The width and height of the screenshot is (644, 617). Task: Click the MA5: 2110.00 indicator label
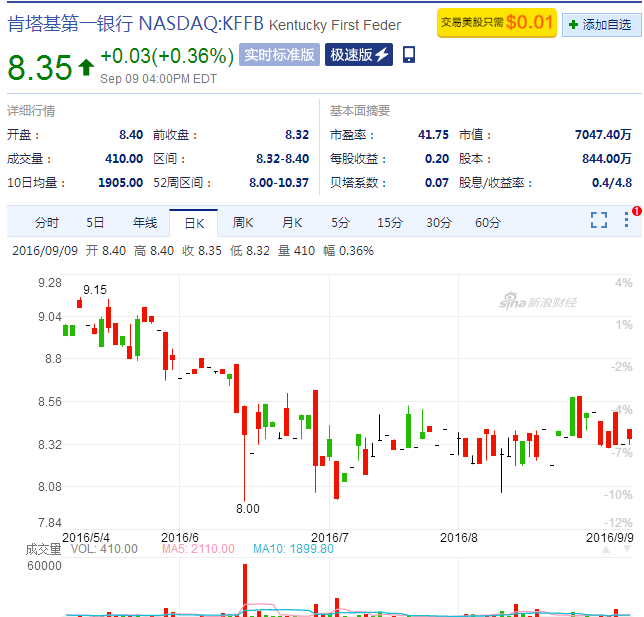tap(198, 549)
